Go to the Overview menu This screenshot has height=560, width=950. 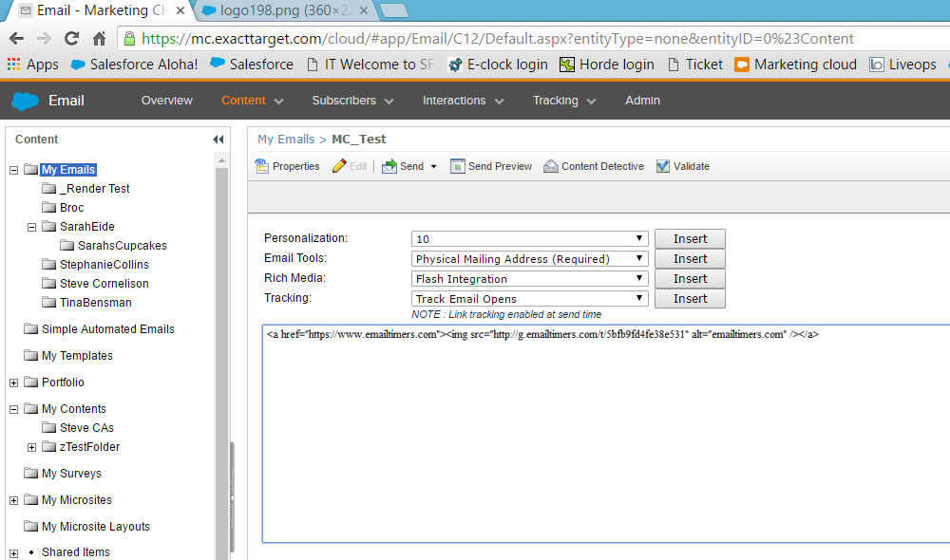tap(166, 101)
